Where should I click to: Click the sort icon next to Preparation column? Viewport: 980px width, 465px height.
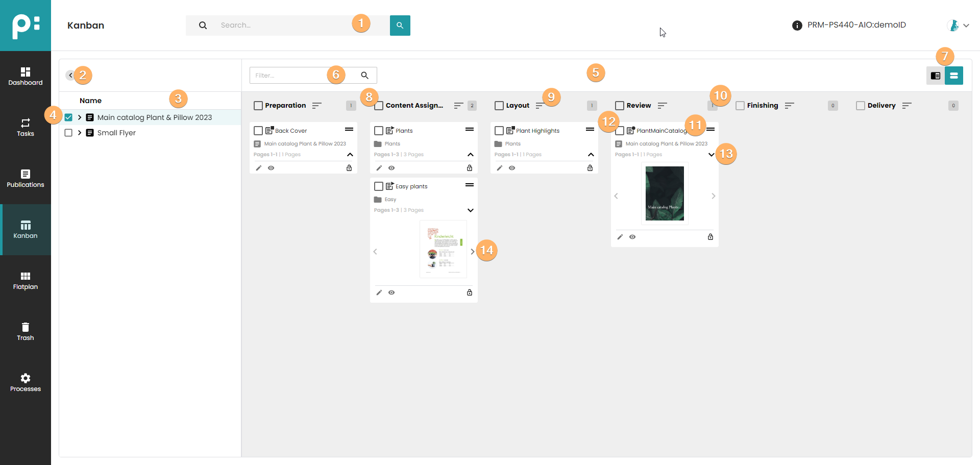tap(316, 106)
